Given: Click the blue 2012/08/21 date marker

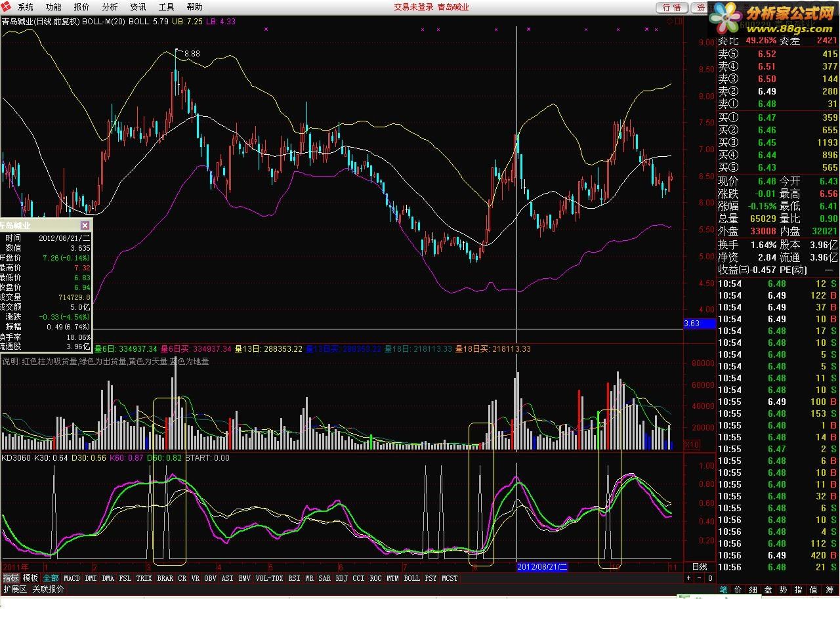Looking at the screenshot, I should click(x=542, y=566).
